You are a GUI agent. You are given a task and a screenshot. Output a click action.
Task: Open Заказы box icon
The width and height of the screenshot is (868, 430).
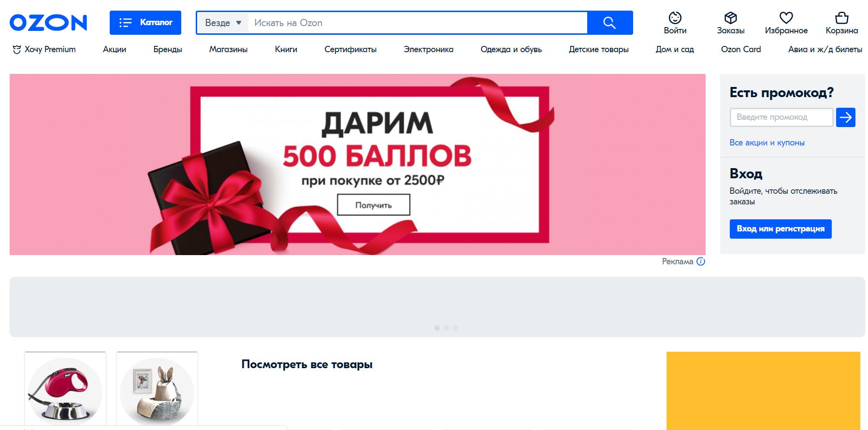pyautogui.click(x=731, y=18)
